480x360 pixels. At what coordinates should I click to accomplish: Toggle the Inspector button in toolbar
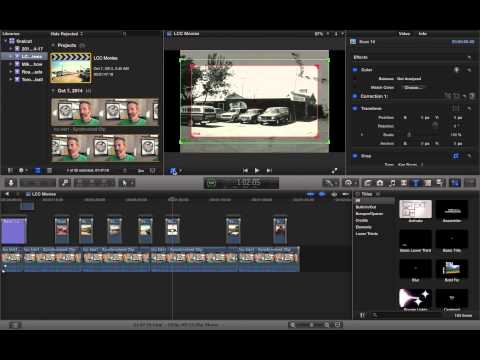tap(455, 183)
